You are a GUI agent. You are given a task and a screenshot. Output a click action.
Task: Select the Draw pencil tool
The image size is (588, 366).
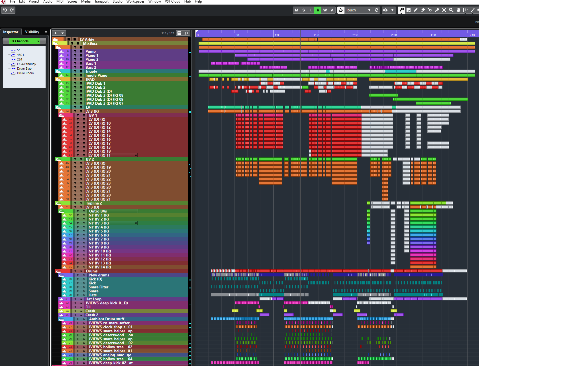[415, 10]
